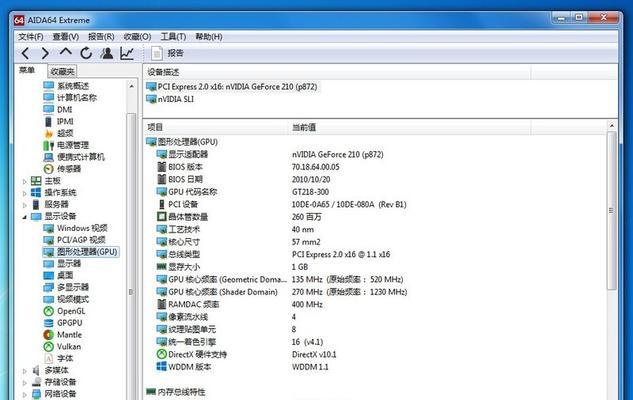Click the OpenGL icon in the tree
The height and width of the screenshot is (400, 633).
pyautogui.click(x=48, y=311)
